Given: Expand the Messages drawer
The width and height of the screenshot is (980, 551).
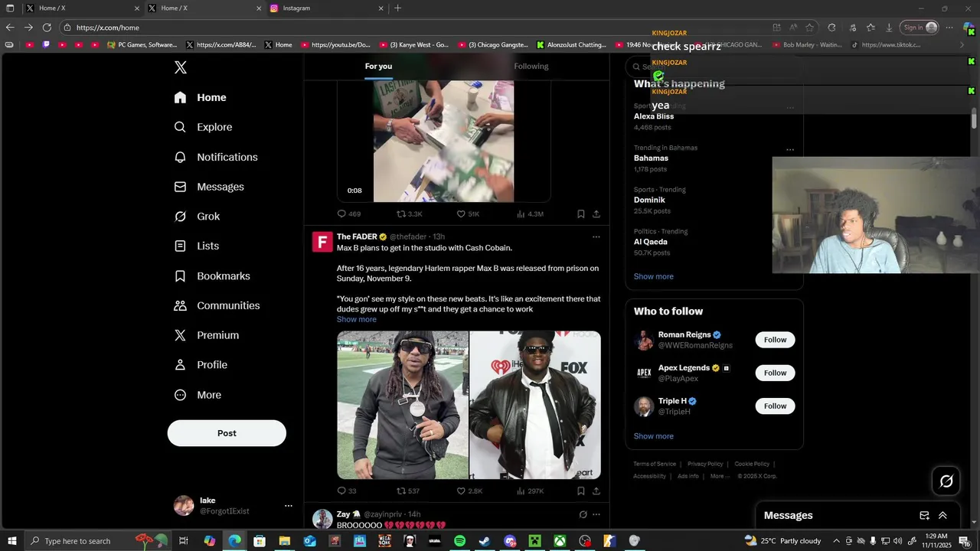Looking at the screenshot, I should coord(942,516).
